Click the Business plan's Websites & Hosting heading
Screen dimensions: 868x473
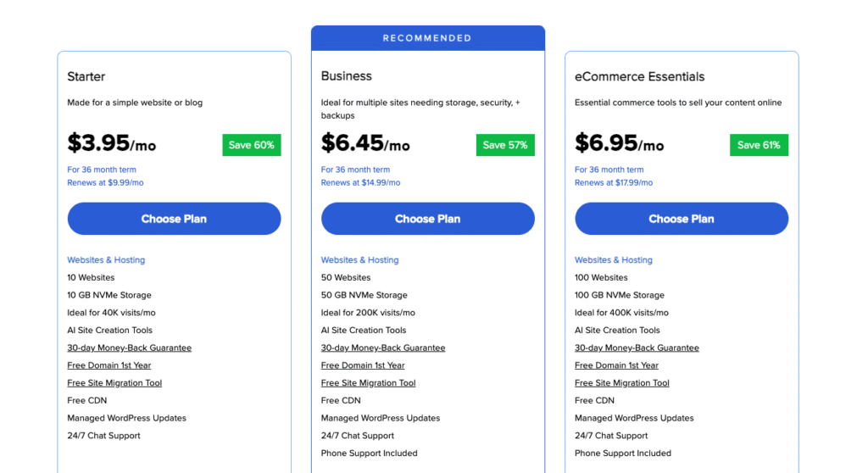359,260
